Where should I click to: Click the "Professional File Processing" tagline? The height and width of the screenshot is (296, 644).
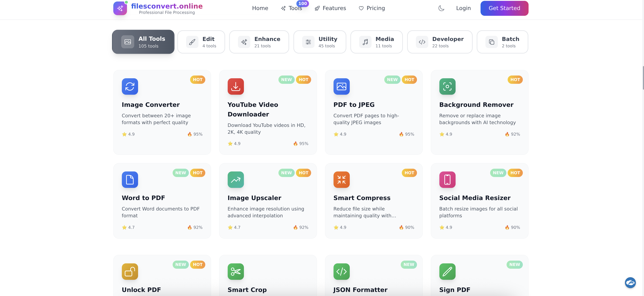(167, 13)
